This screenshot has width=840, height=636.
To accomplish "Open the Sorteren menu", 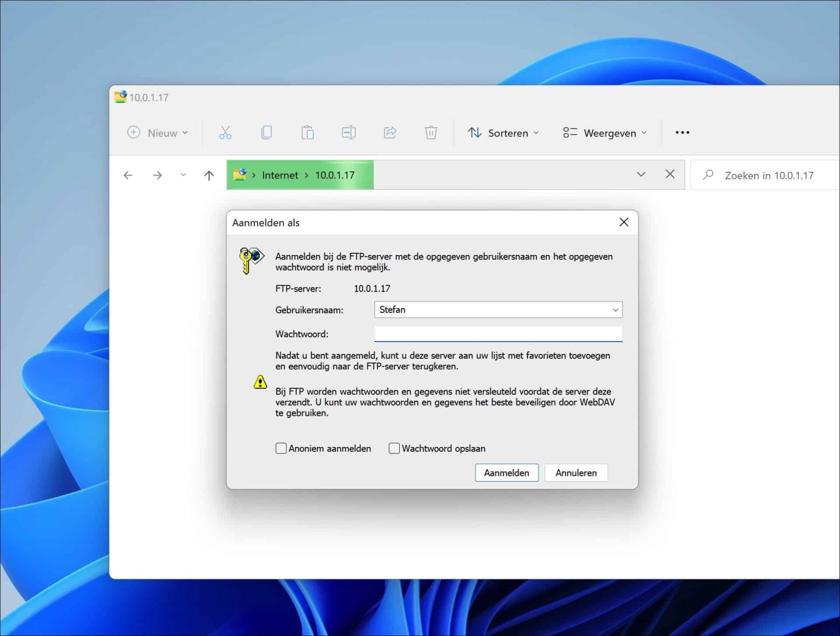I will (x=504, y=133).
